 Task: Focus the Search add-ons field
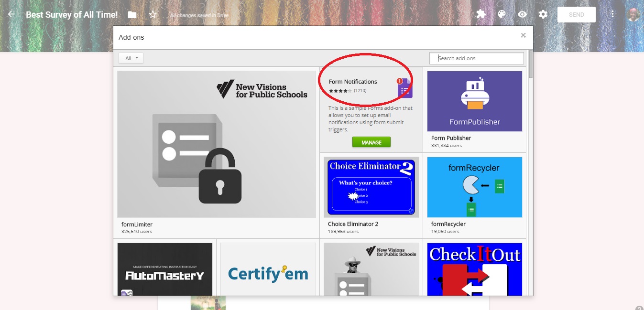click(x=477, y=58)
